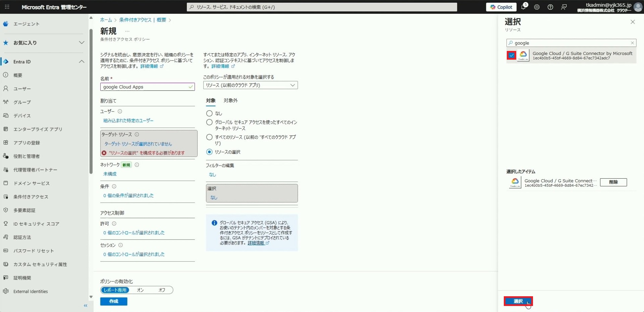644x312 pixels.
Task: Open 条件付きアクセス in the sidebar
Action: pyautogui.click(x=31, y=197)
